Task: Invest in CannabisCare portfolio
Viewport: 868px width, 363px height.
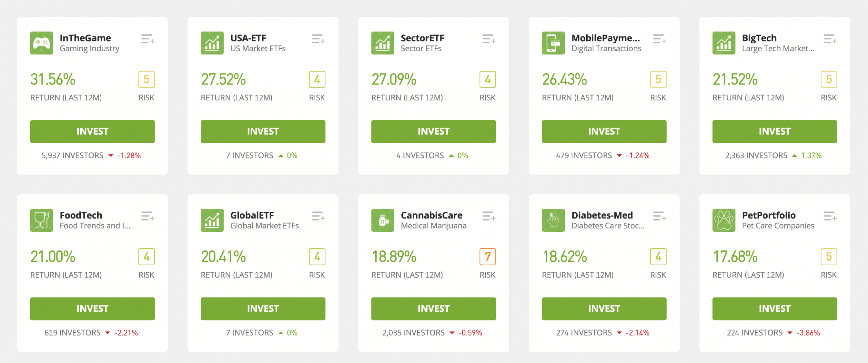Action: click(x=434, y=309)
